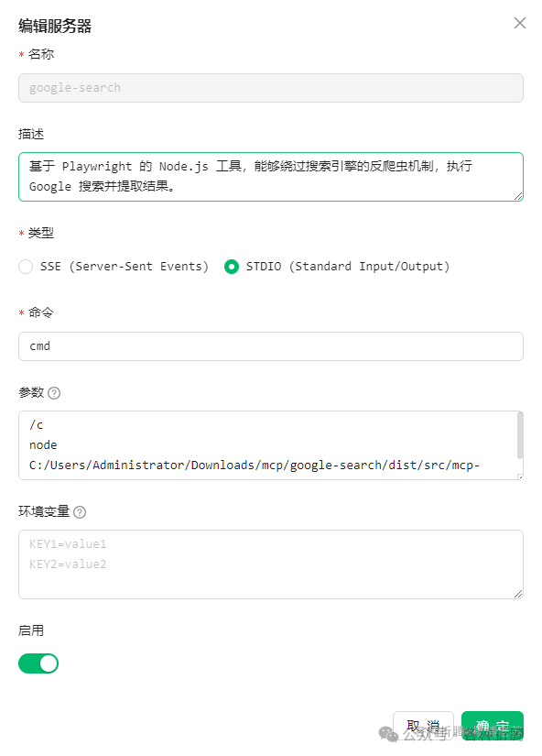Focus the 名称 field showing google-search
This screenshot has height=756, width=542.
coord(271,88)
